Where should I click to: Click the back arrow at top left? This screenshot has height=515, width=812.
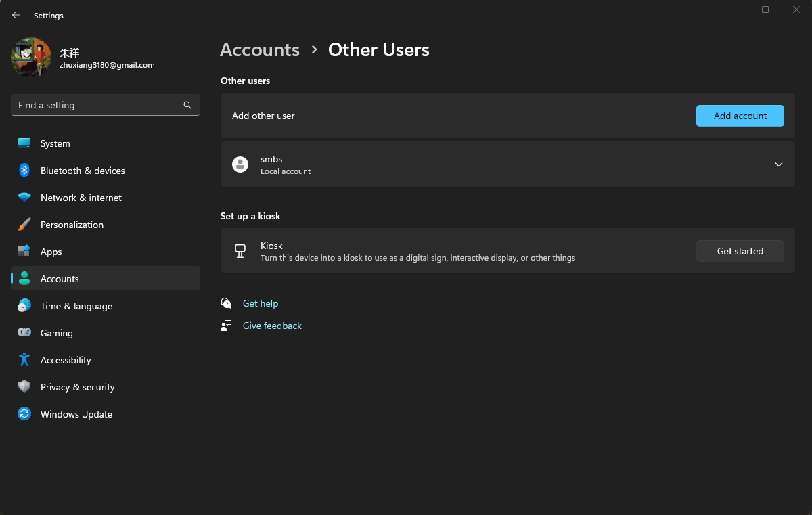tap(16, 14)
